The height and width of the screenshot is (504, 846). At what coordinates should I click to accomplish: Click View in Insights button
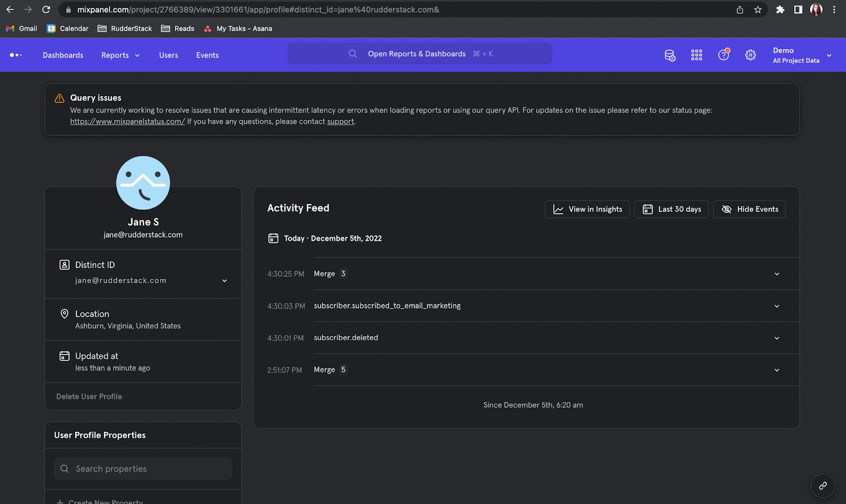[587, 209]
